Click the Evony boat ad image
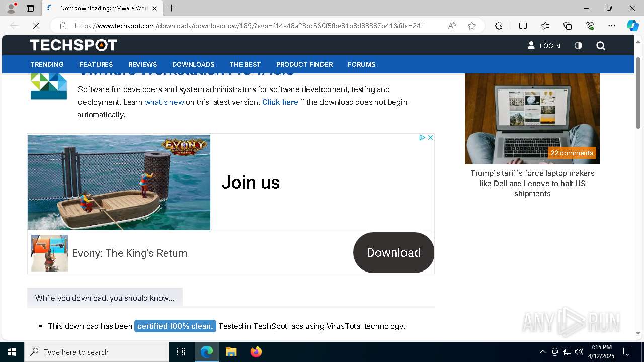The height and width of the screenshot is (362, 644). click(x=119, y=183)
